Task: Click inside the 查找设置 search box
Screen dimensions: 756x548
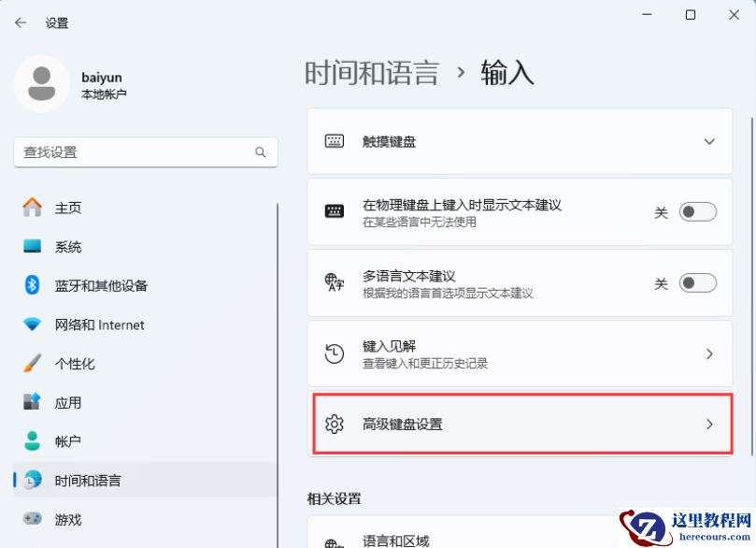Action: pos(146,151)
